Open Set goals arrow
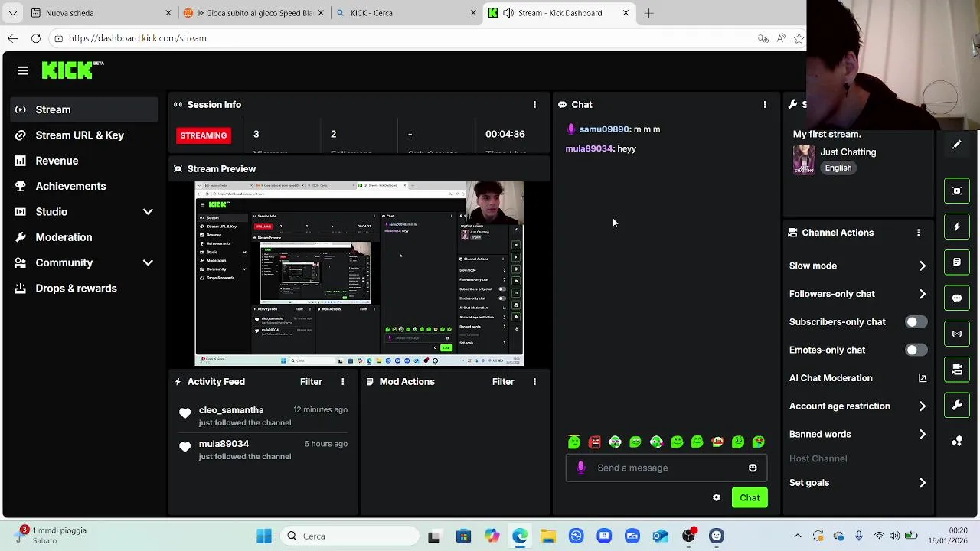Viewport: 980px width, 551px height. [x=922, y=483]
